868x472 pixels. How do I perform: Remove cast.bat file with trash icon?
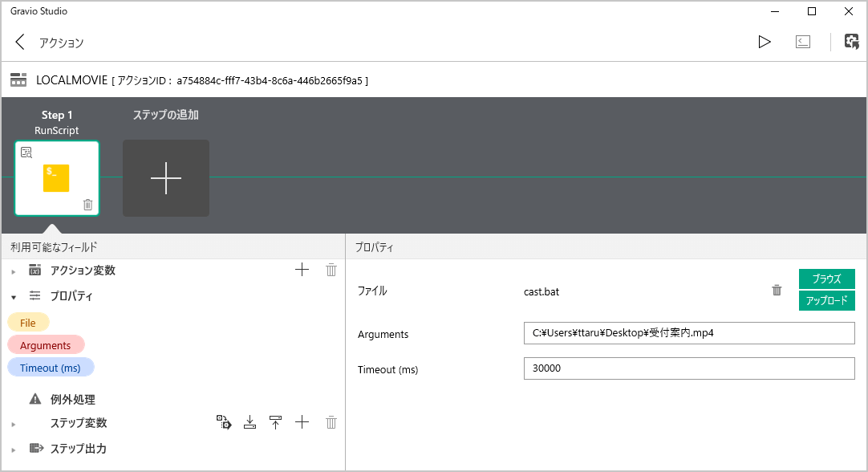(x=777, y=290)
